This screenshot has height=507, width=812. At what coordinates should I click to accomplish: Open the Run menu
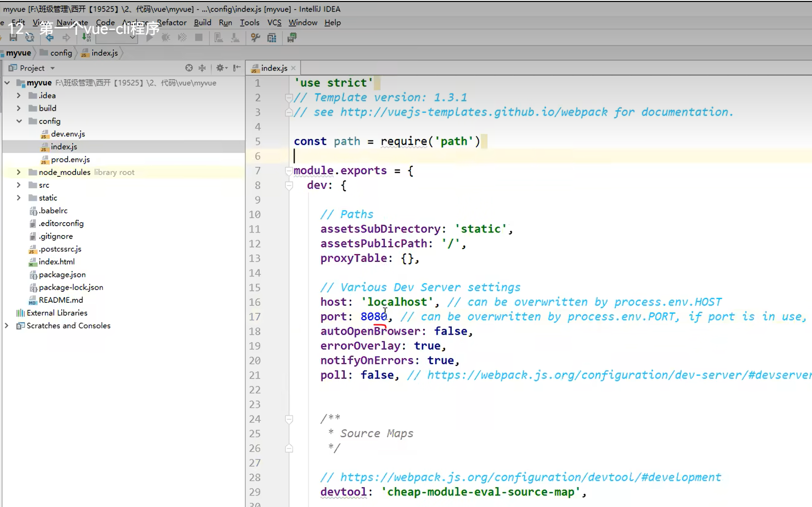coord(225,22)
